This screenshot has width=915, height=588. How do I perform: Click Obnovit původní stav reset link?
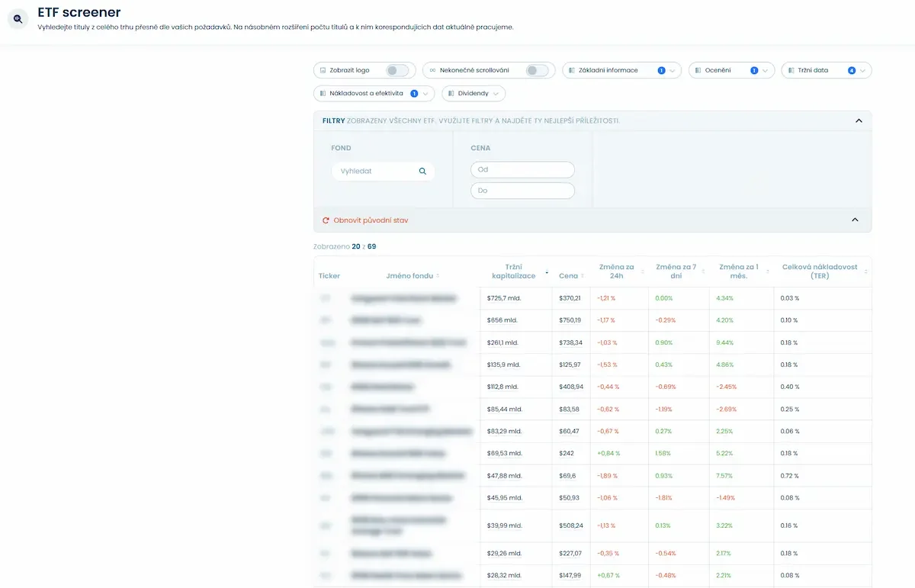[371, 220]
